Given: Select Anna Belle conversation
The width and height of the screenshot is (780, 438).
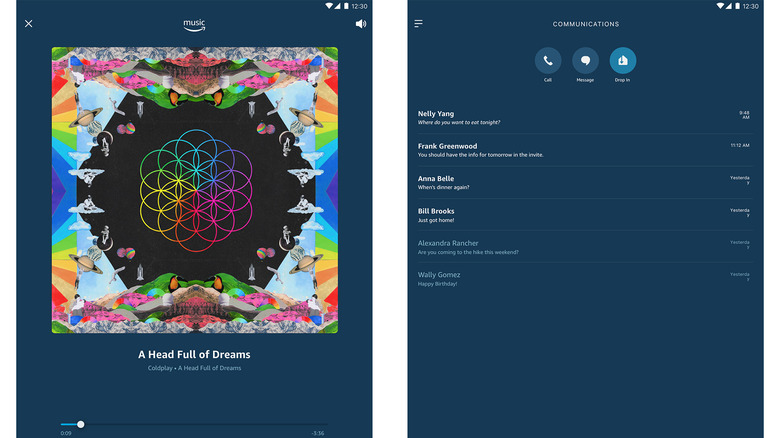Looking at the screenshot, I should pos(585,182).
